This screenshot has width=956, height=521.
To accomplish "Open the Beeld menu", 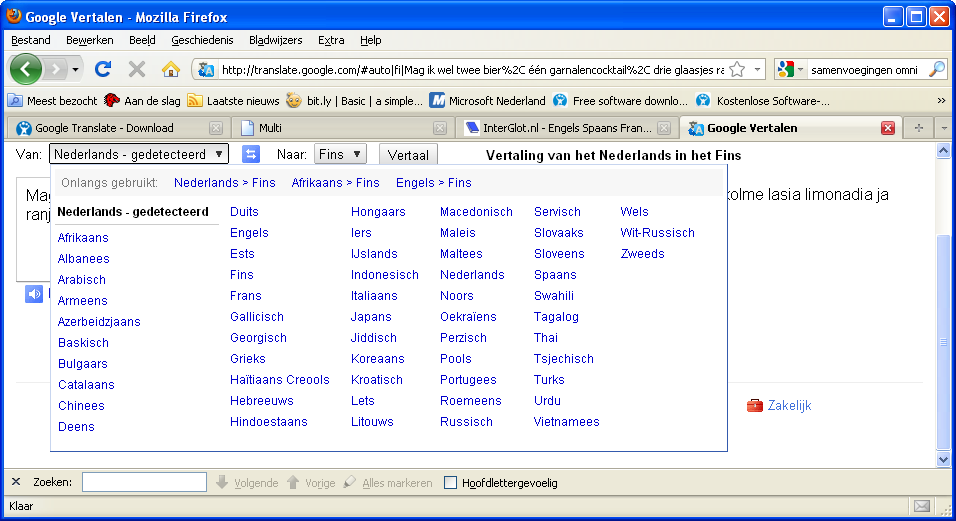I will point(142,40).
